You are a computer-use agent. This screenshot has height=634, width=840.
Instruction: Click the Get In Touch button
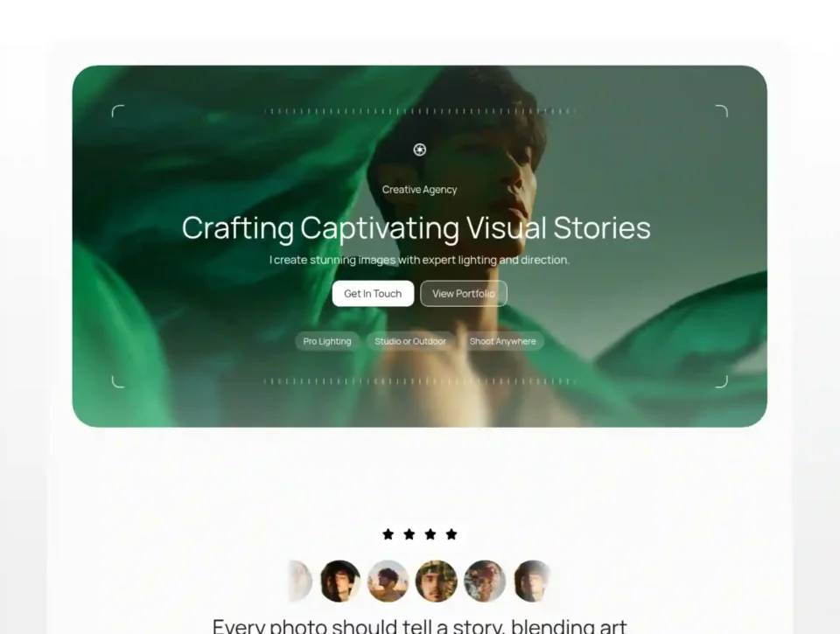(373, 294)
